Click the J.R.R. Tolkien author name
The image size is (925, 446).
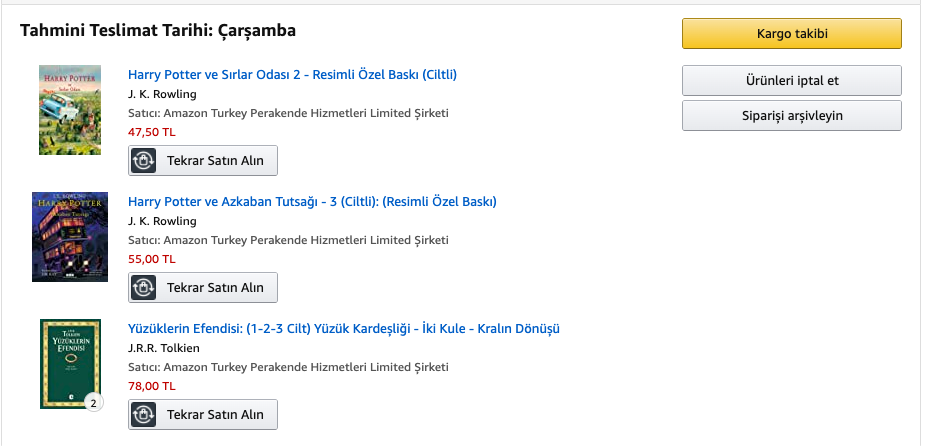pyautogui.click(x=164, y=348)
